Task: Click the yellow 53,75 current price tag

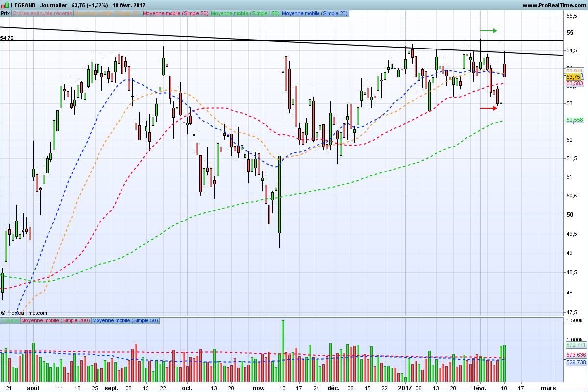Action: coord(573,77)
